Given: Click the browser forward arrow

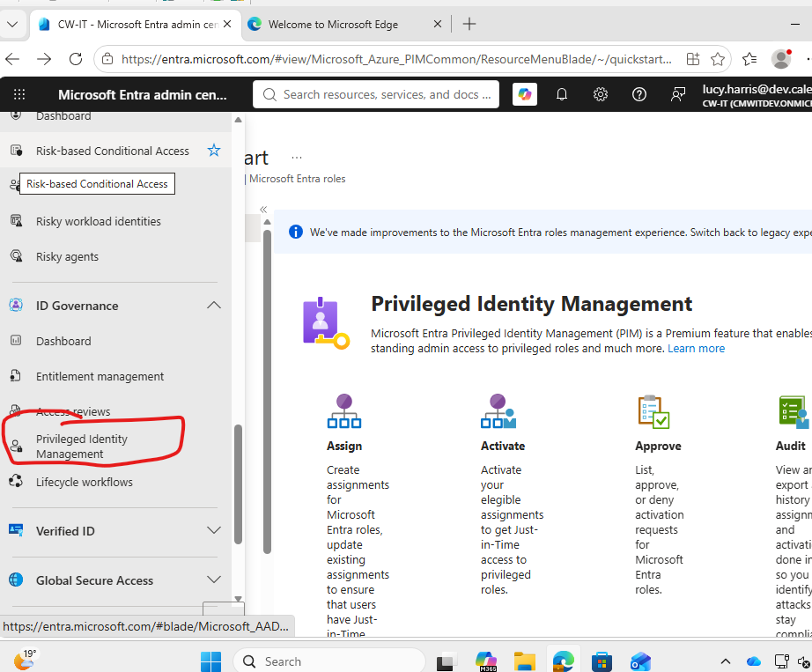Looking at the screenshot, I should click(44, 59).
